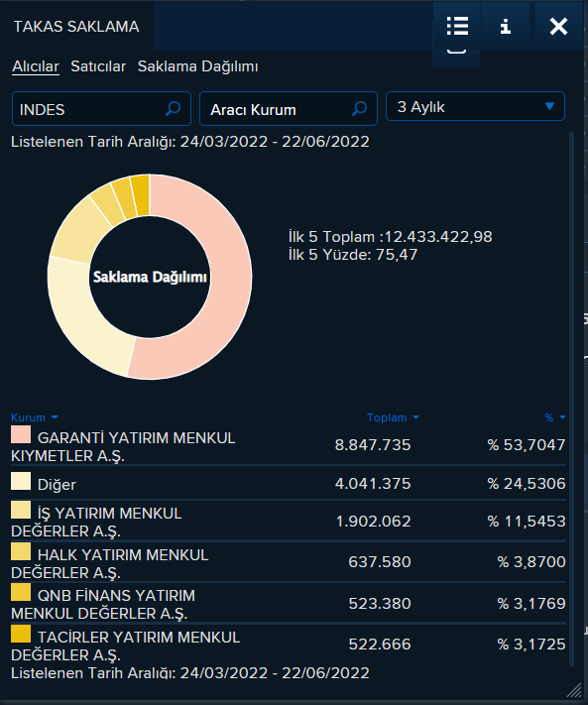The width and height of the screenshot is (588, 705).
Task: Switch to Alıcılar tab
Action: tap(36, 66)
